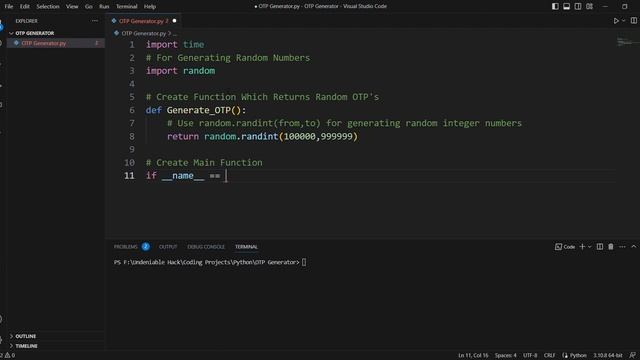This screenshot has height=360, width=640.
Task: Change the indentation via Spaces: 4
Action: tap(505, 356)
